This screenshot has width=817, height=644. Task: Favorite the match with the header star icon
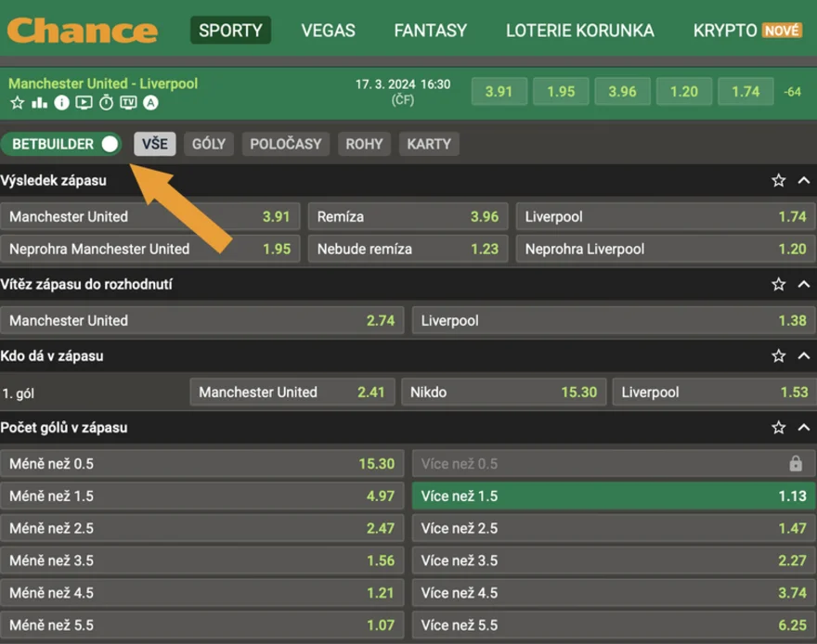click(18, 103)
